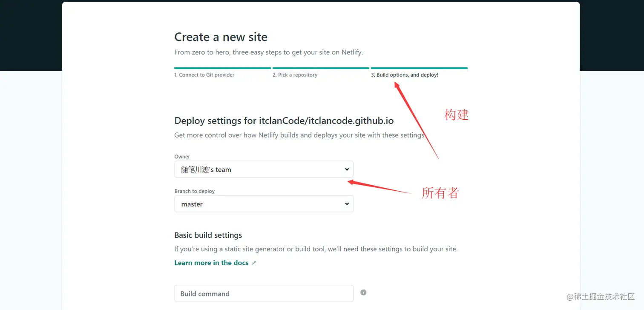644x310 pixels.
Task: Click the teal progress bar above step 1
Action: (x=222, y=68)
